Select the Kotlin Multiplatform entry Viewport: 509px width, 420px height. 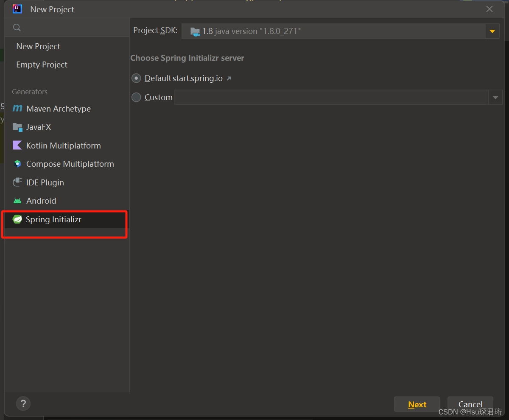(67, 146)
